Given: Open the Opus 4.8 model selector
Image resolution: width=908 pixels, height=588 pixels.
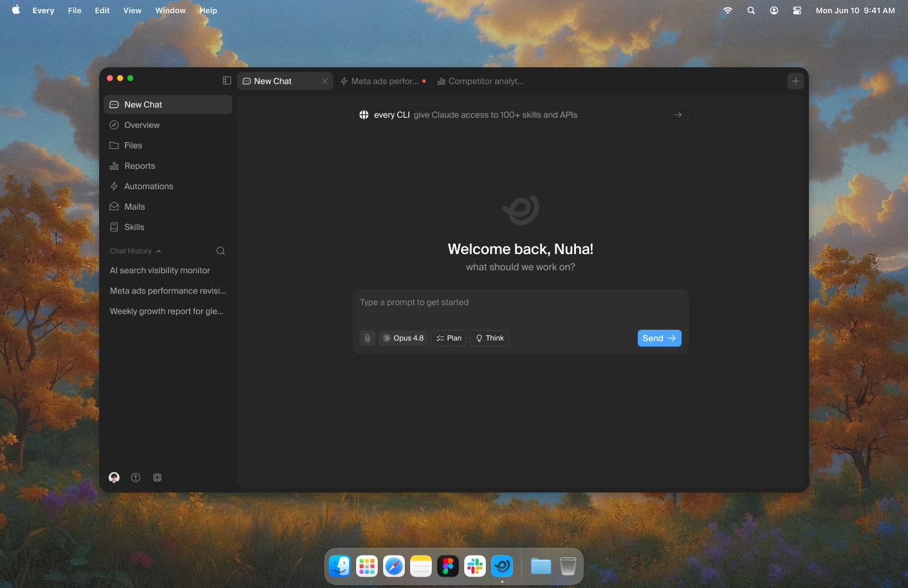Looking at the screenshot, I should click(403, 338).
